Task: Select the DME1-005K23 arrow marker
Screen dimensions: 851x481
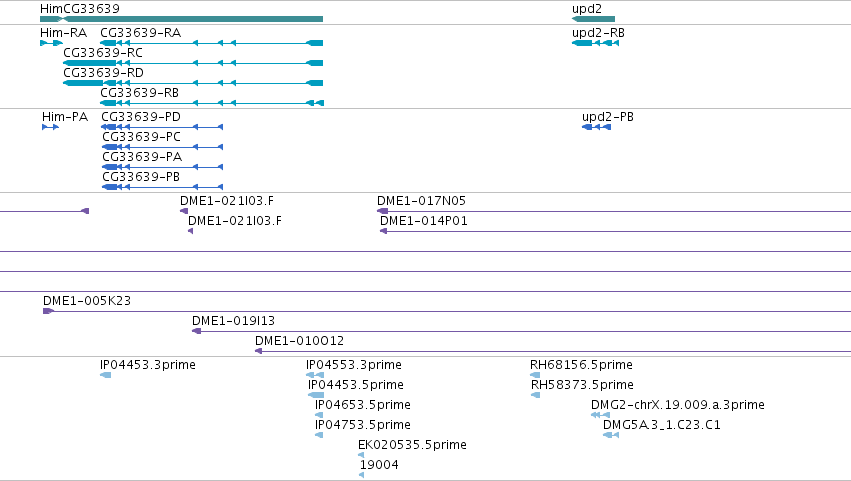Action: (48, 311)
